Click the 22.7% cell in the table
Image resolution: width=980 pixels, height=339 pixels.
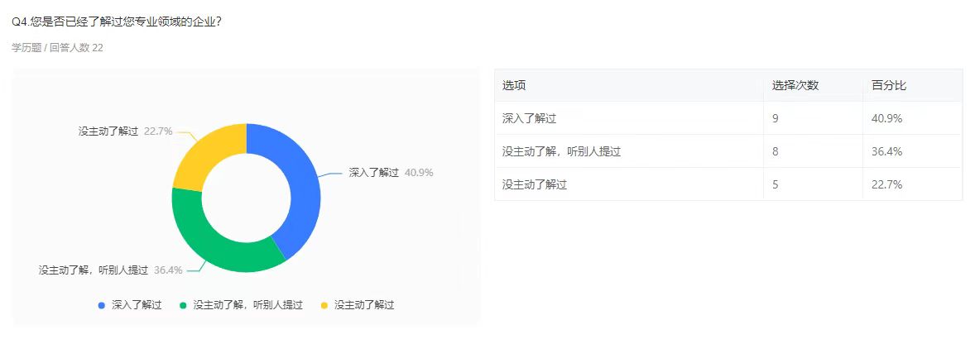[x=886, y=184]
